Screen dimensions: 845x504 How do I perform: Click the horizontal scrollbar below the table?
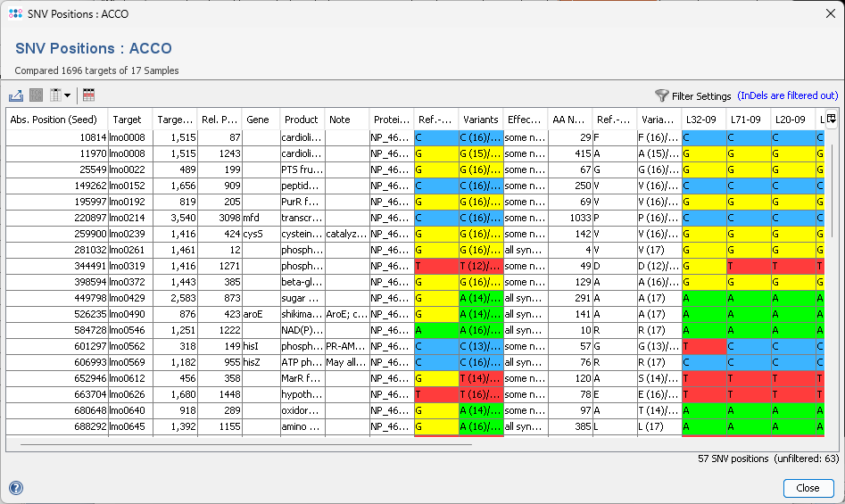pyautogui.click(x=245, y=443)
